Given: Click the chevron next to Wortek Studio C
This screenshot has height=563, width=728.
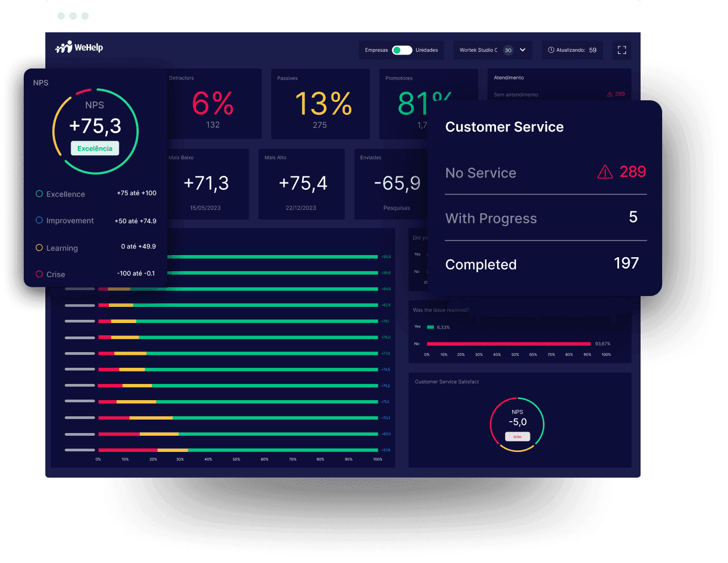Looking at the screenshot, I should coord(521,50).
